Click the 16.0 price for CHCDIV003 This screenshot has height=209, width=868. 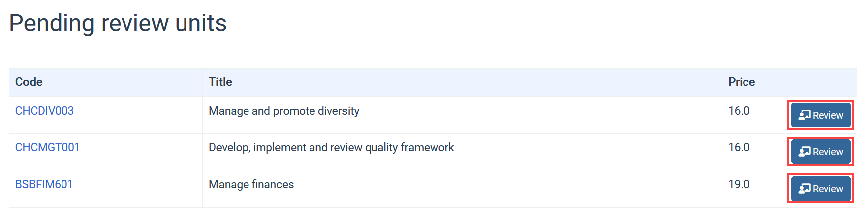[739, 111]
